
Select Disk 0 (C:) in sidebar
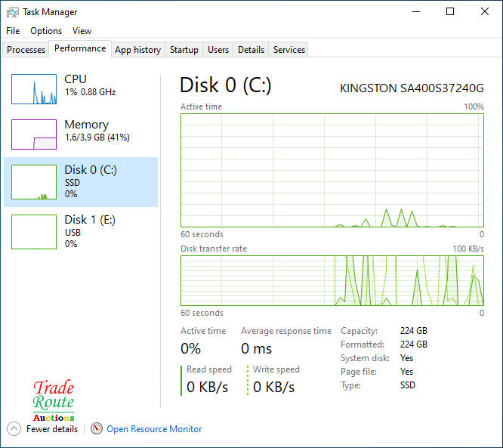(81, 182)
